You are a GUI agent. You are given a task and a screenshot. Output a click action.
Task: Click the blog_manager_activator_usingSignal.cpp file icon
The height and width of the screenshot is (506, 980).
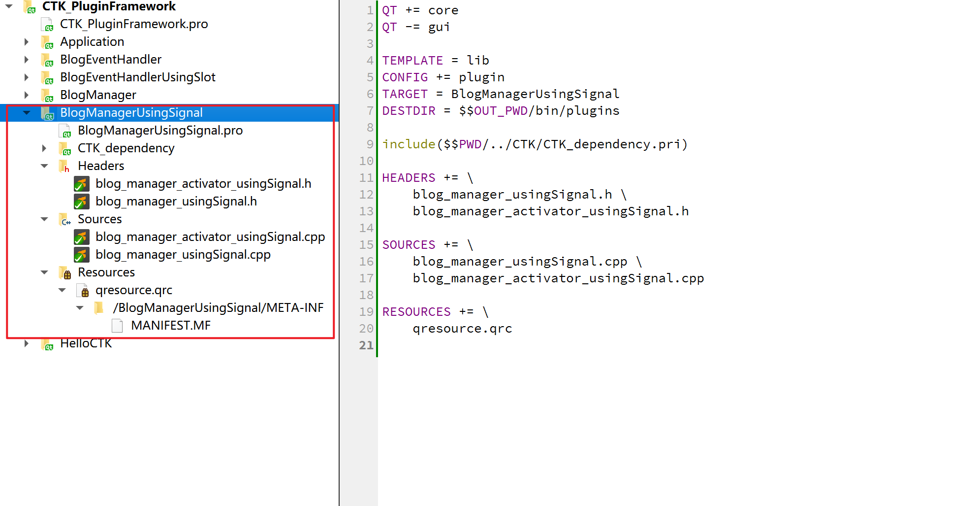82,237
